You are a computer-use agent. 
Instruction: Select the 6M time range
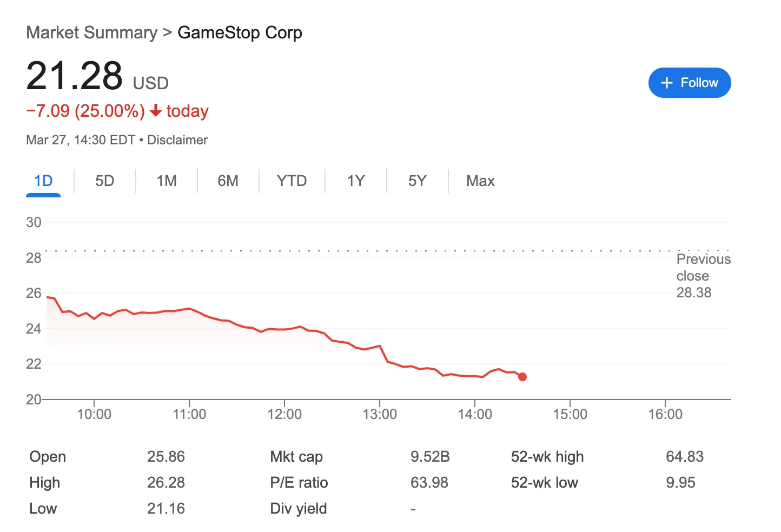pos(228,181)
